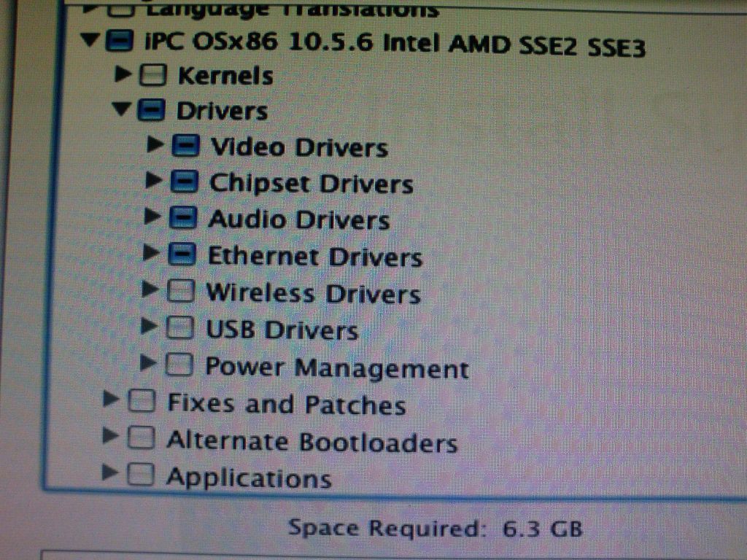The image size is (747, 560).
Task: Select the Ethernet Drivers label
Action: click(315, 257)
